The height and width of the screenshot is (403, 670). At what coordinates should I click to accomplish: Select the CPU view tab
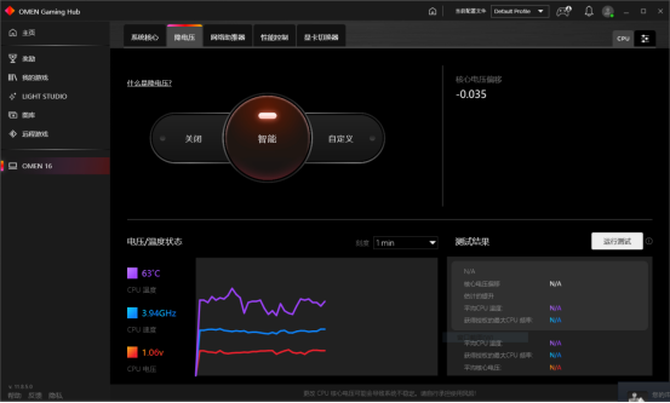623,38
